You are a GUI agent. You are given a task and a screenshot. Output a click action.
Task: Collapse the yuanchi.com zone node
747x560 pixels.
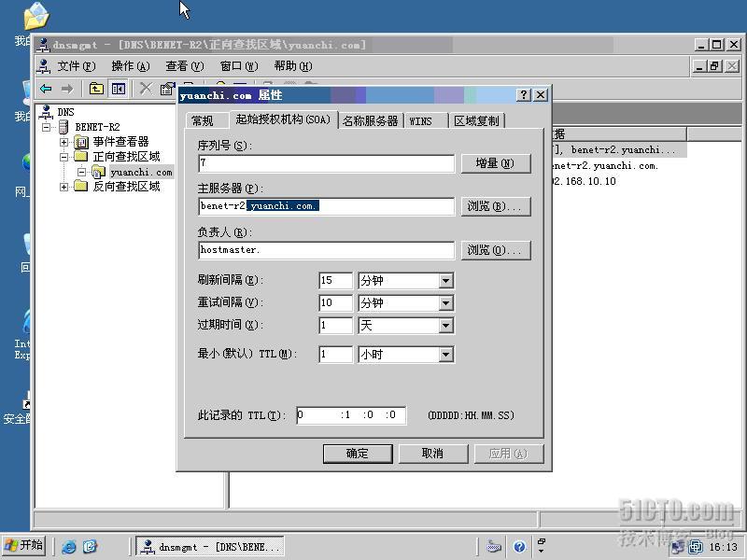click(81, 172)
